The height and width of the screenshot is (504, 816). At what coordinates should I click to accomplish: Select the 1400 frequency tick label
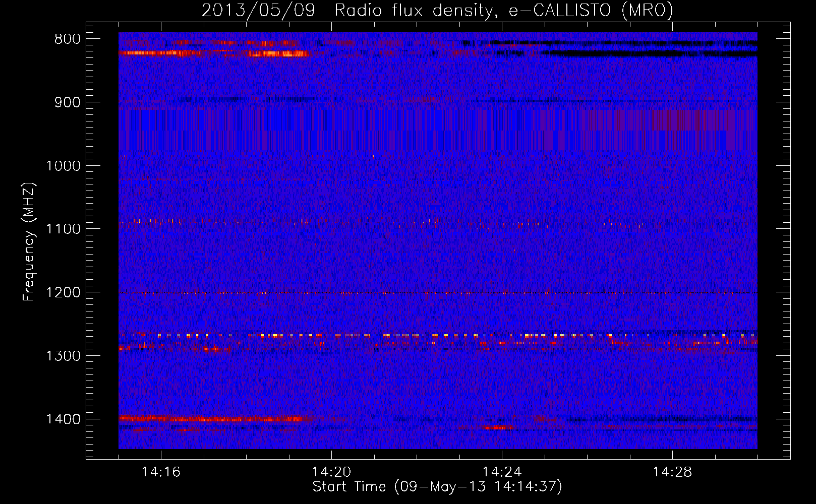tap(63, 419)
